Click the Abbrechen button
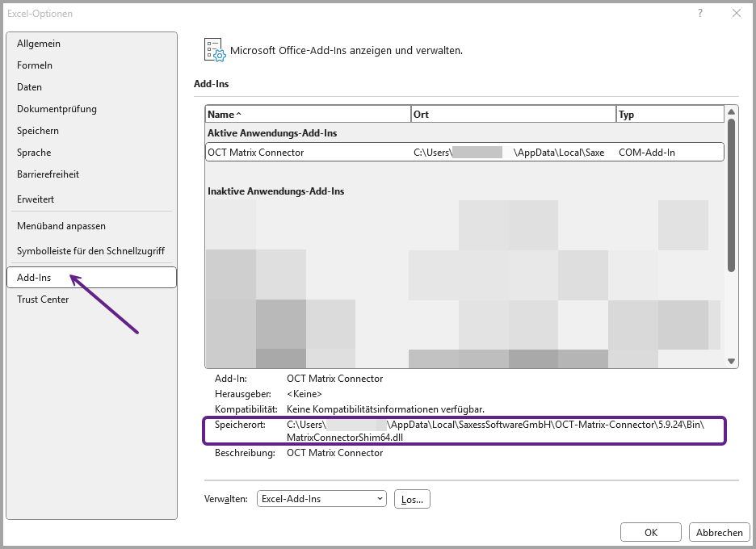The image size is (756, 549). [719, 533]
